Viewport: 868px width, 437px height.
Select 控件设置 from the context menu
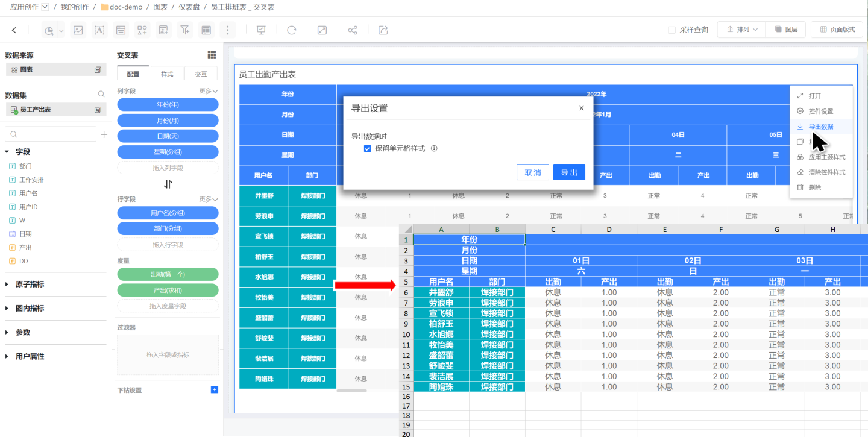(x=820, y=112)
